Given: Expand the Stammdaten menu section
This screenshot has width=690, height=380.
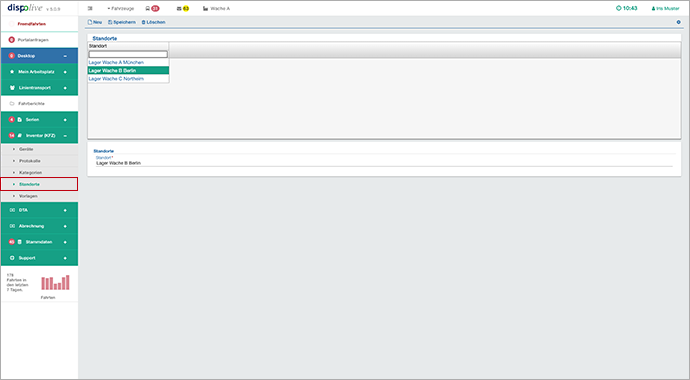Looking at the screenshot, I should pyautogui.click(x=65, y=242).
